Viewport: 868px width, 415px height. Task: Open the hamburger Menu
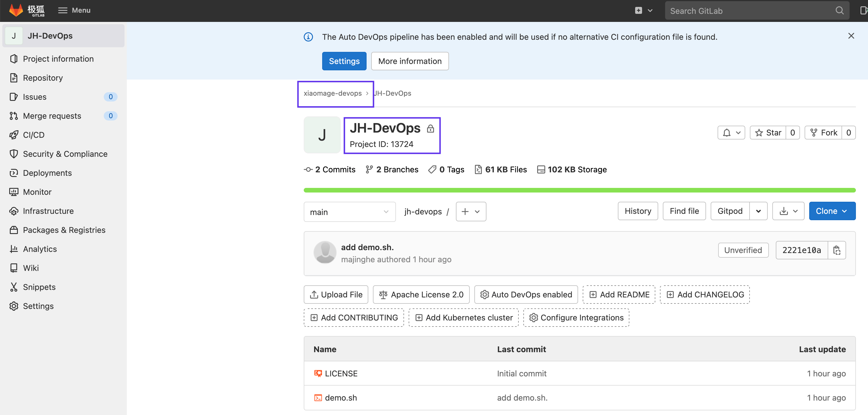tap(74, 10)
